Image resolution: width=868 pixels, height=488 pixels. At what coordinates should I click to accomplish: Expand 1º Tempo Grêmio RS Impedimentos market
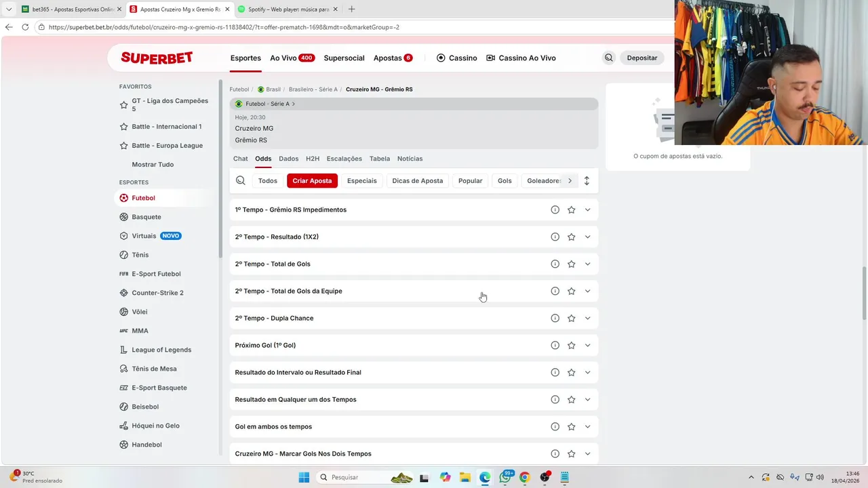click(587, 209)
